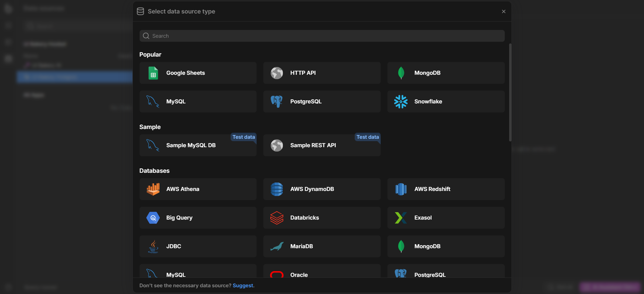
Task: Pick MongoDB in the Popular section
Action: pos(446,73)
